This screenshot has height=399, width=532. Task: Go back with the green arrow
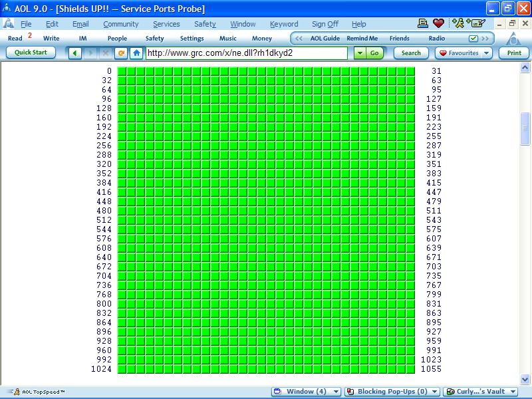[74, 53]
